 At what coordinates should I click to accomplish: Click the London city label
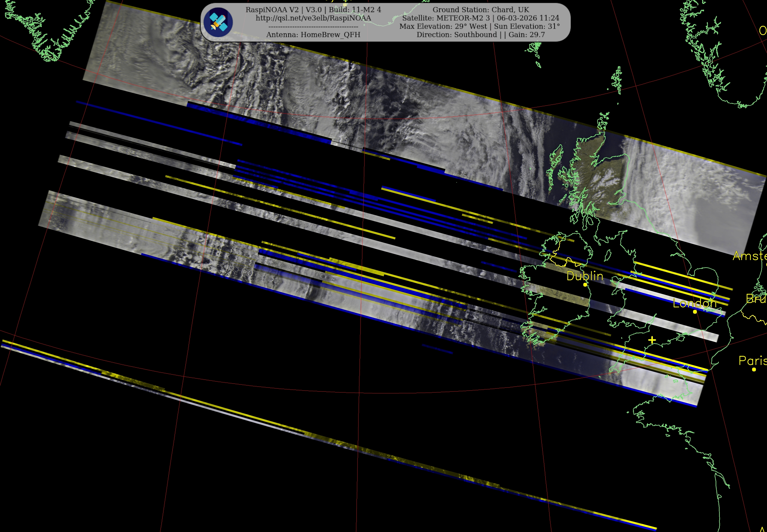coord(695,303)
